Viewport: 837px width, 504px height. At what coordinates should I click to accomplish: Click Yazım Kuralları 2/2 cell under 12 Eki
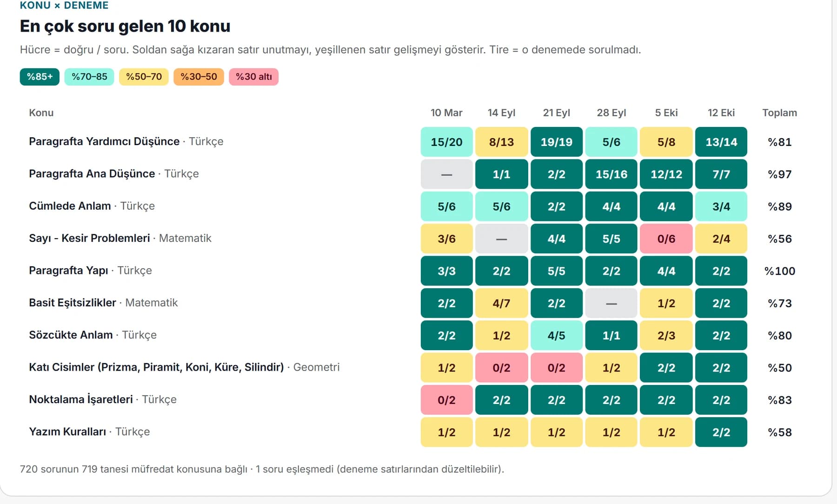pyautogui.click(x=721, y=432)
